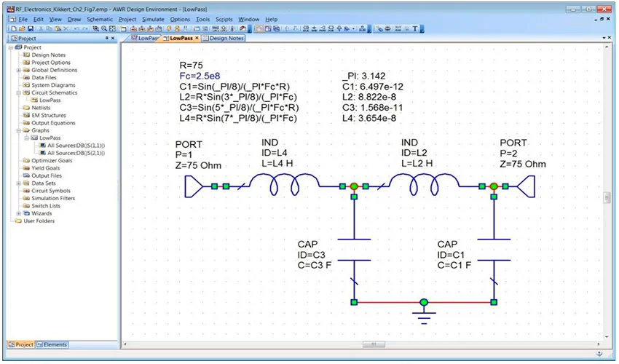This screenshot has width=619, height=364.
Task: Select the capacitor with ID=C1
Action: click(494, 248)
